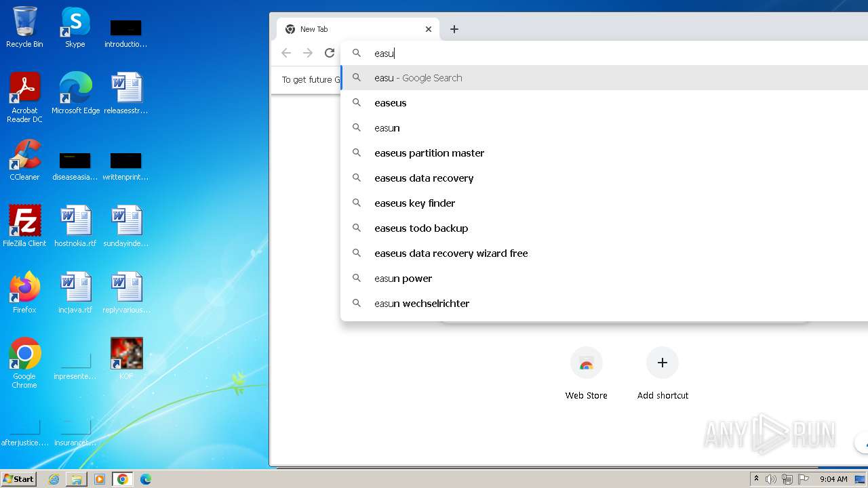Open the insurancet... desktop file
The width and height of the screenshot is (868, 488).
pyautogui.click(x=75, y=432)
